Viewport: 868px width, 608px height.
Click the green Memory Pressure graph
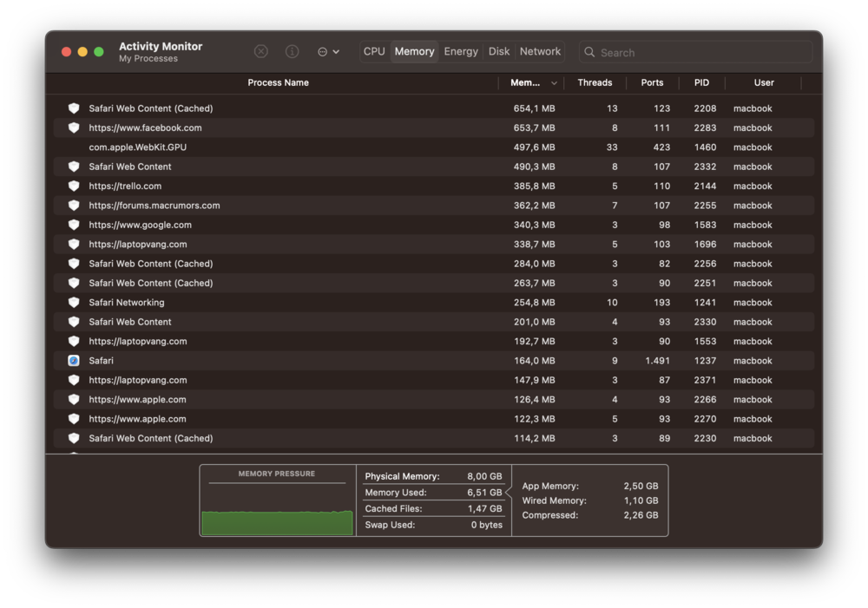pos(278,522)
